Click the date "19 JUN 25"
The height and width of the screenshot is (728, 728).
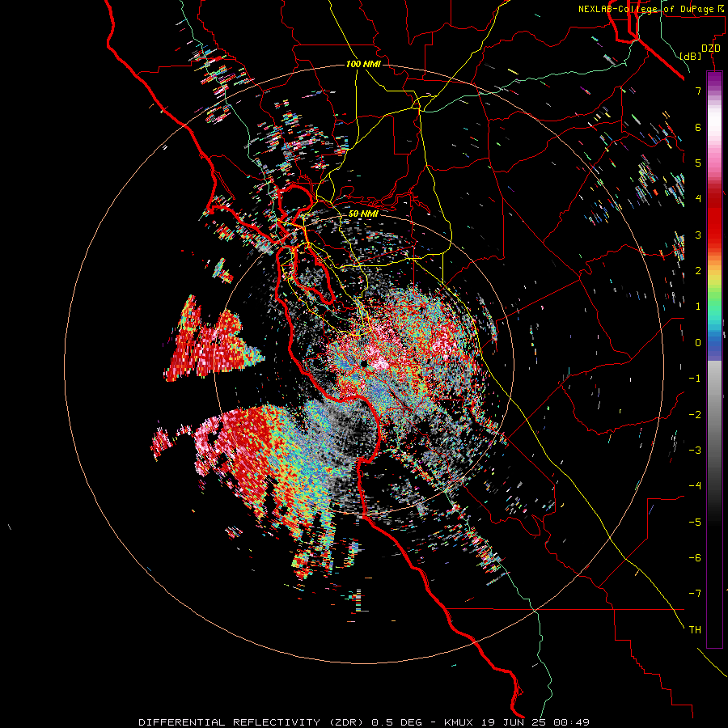pos(512,722)
